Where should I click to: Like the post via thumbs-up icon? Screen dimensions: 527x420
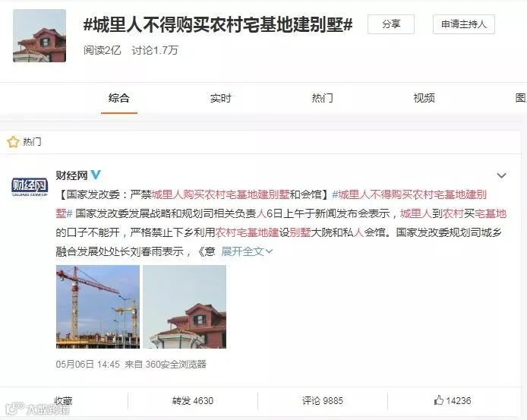point(439,400)
